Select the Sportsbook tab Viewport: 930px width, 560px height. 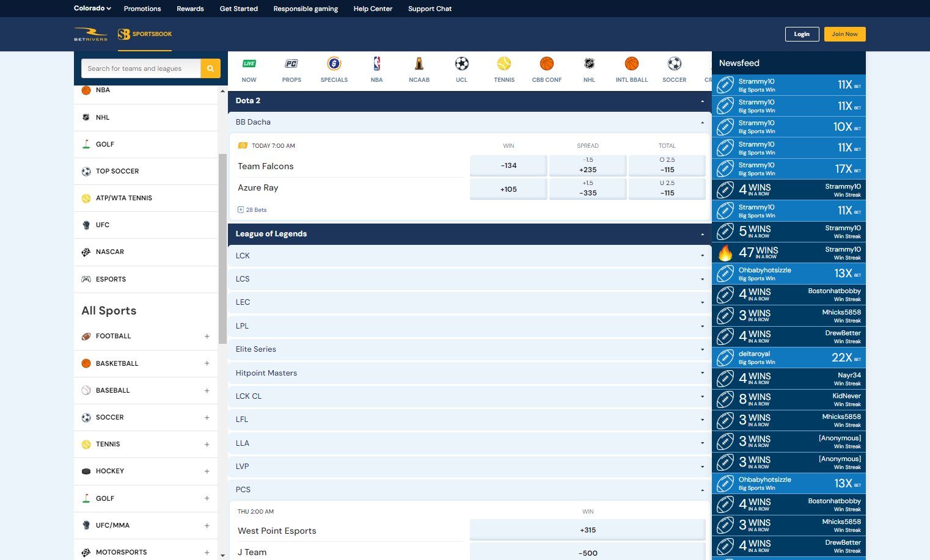145,34
